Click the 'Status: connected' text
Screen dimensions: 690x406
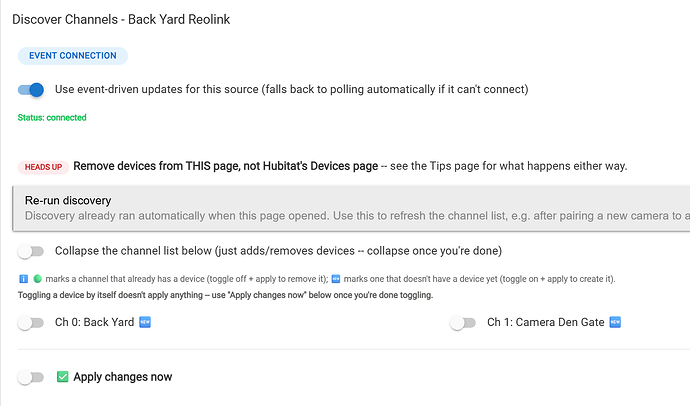[x=52, y=117]
